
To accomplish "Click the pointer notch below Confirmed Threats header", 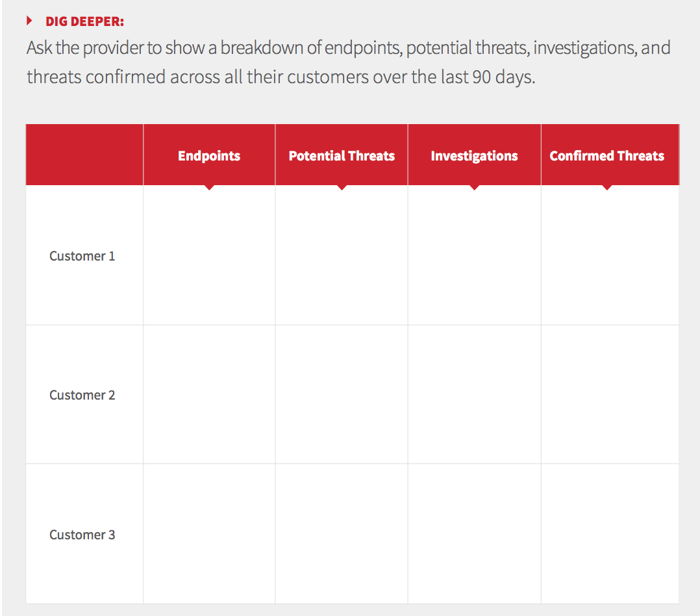I will pos(607,187).
